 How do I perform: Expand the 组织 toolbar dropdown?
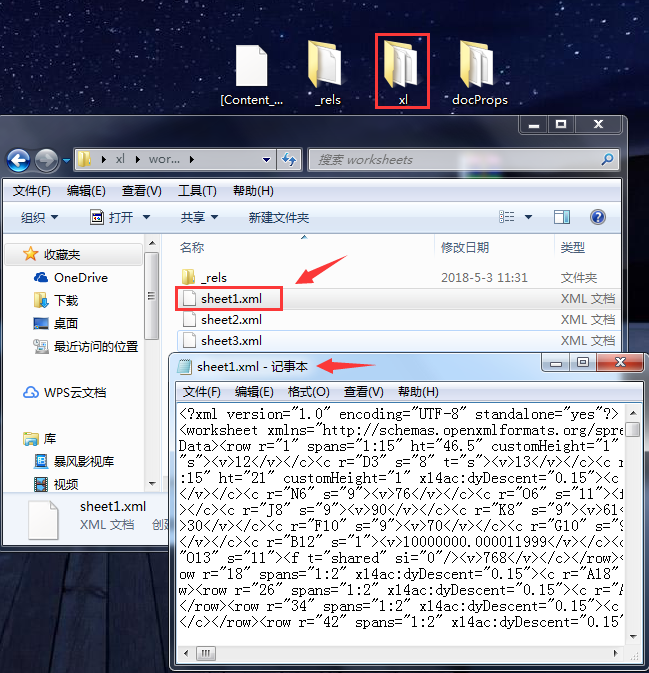pos(39,217)
